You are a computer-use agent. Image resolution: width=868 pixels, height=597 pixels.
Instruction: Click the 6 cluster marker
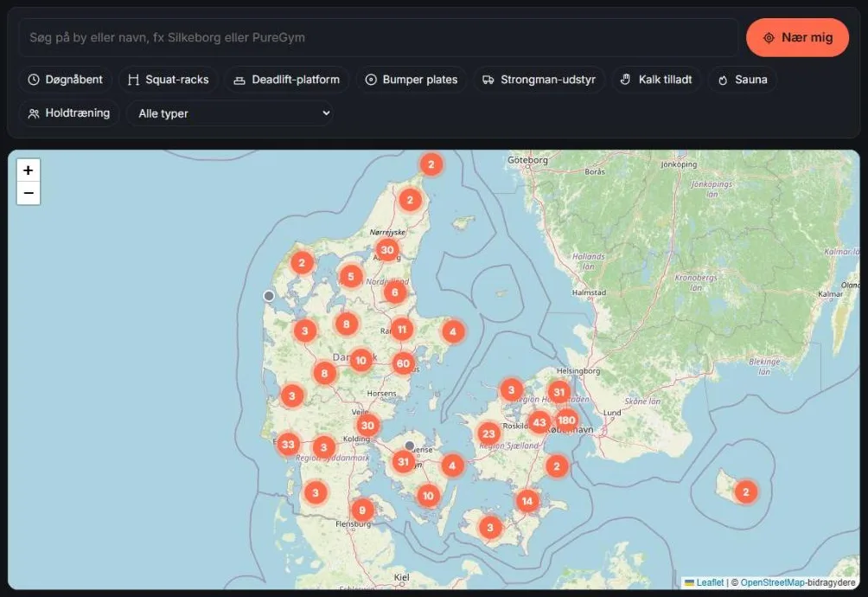(x=395, y=292)
